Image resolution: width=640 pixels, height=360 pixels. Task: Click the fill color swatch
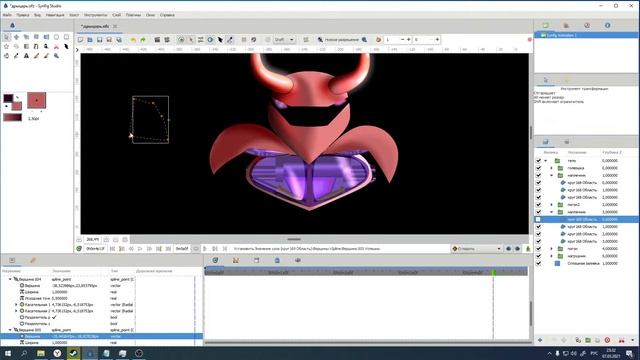point(17,107)
